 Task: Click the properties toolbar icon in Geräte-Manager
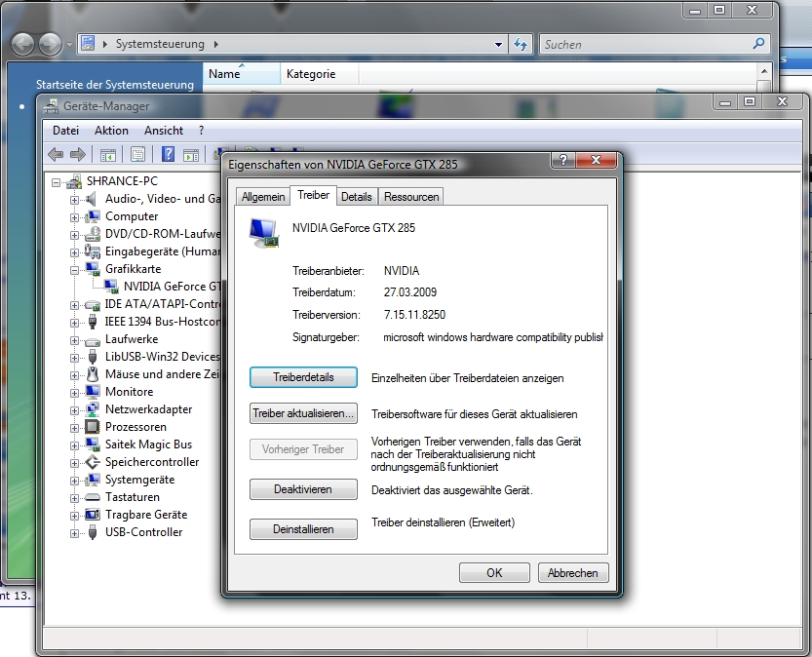(x=137, y=154)
